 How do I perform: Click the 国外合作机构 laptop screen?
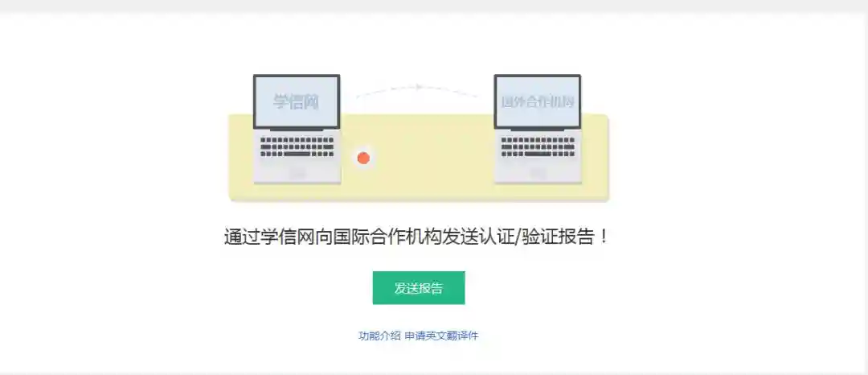[x=537, y=101]
